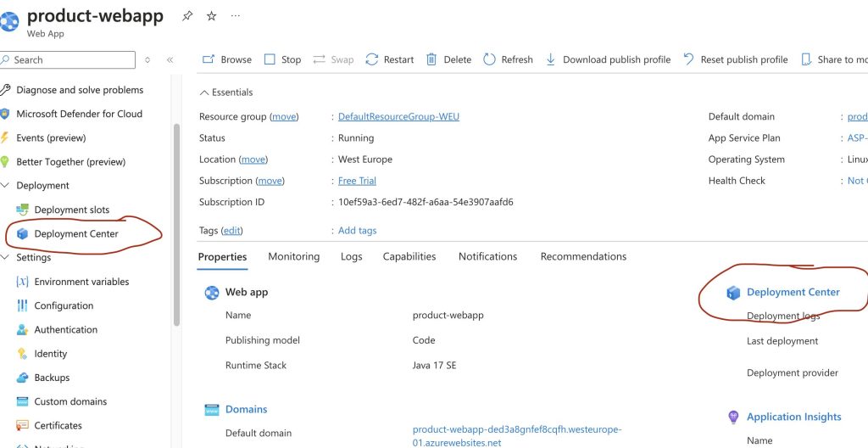
Task: Download the publish profile
Action: (608, 59)
